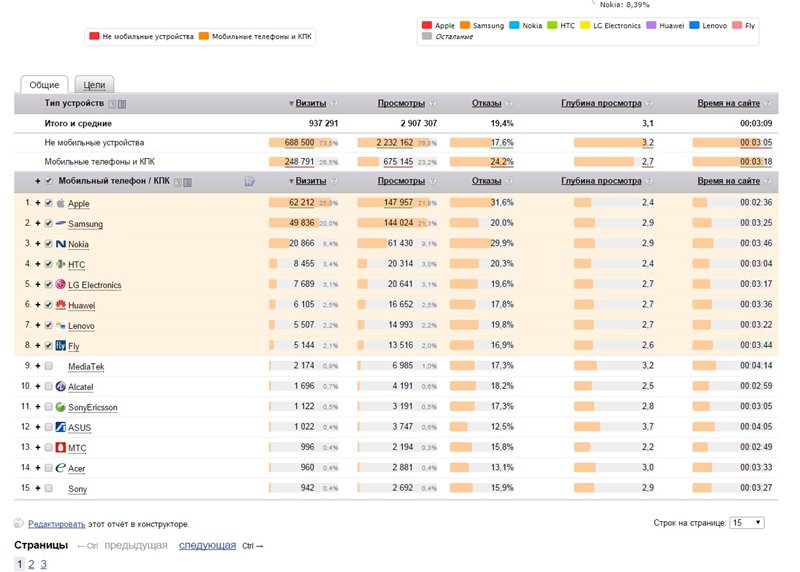
Task: Click the Huawei logo icon in the table
Action: pos(60,305)
